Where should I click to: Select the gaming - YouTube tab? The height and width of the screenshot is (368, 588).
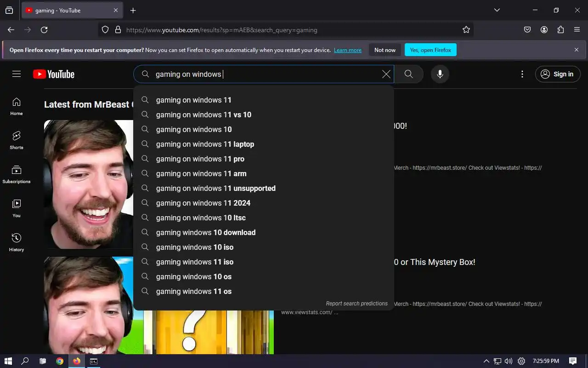pyautogui.click(x=72, y=10)
